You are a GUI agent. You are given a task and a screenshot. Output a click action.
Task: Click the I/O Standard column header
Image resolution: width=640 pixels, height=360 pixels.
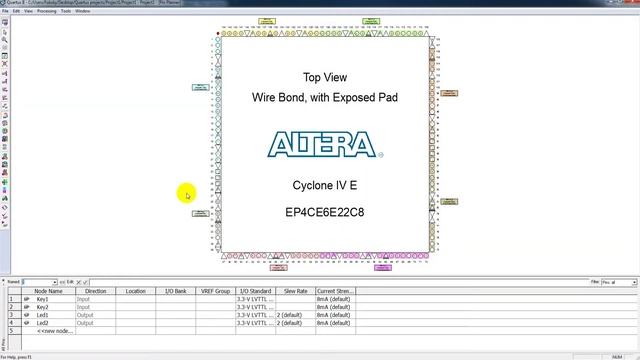coord(256,291)
